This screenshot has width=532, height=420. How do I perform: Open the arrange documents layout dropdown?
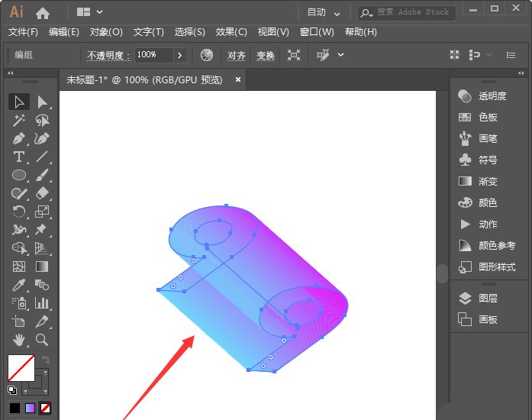[90, 12]
